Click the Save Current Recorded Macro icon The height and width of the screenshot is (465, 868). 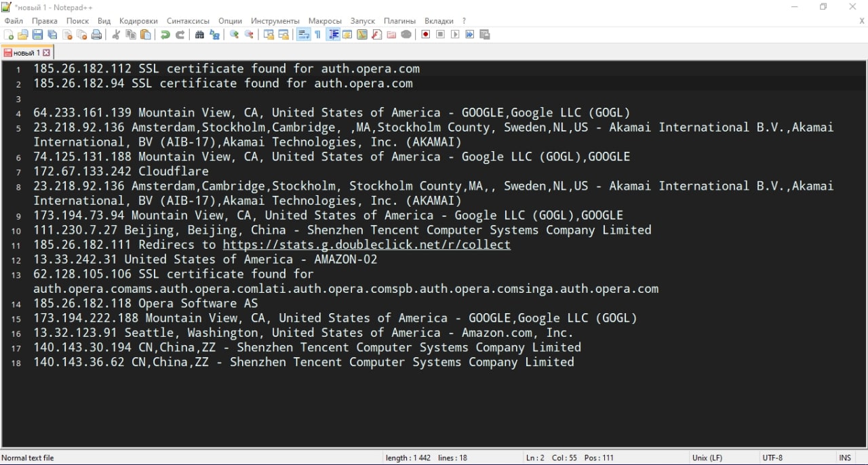tap(484, 35)
